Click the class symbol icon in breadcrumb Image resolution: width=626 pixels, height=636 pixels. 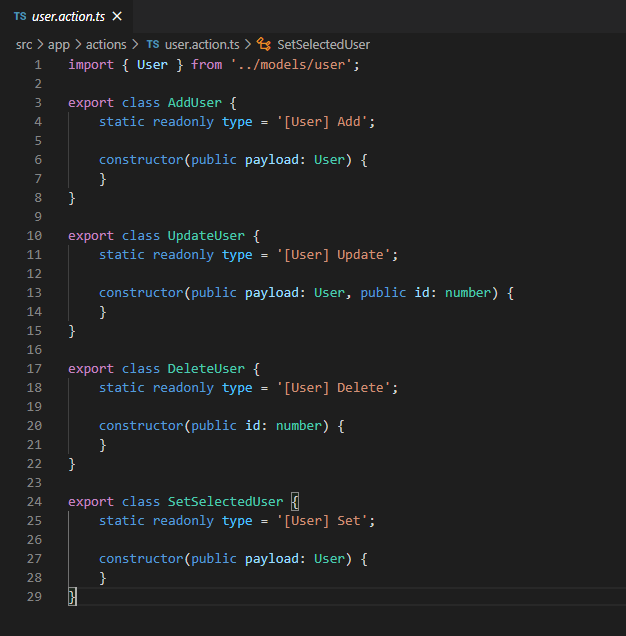pyautogui.click(x=264, y=44)
